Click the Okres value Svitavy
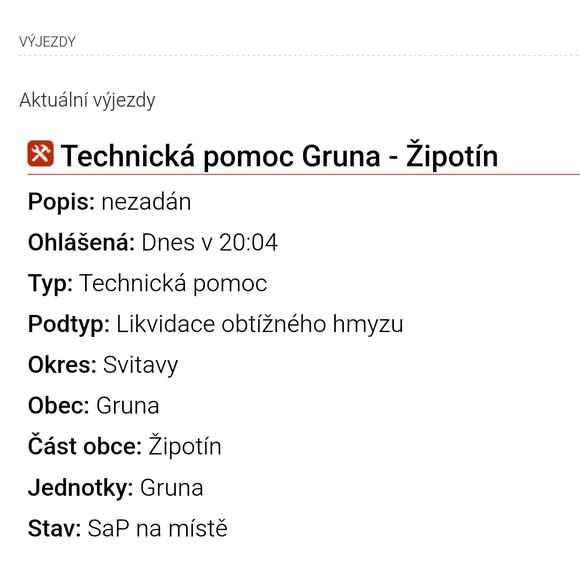Image resolution: width=580 pixels, height=580 pixels. click(141, 365)
